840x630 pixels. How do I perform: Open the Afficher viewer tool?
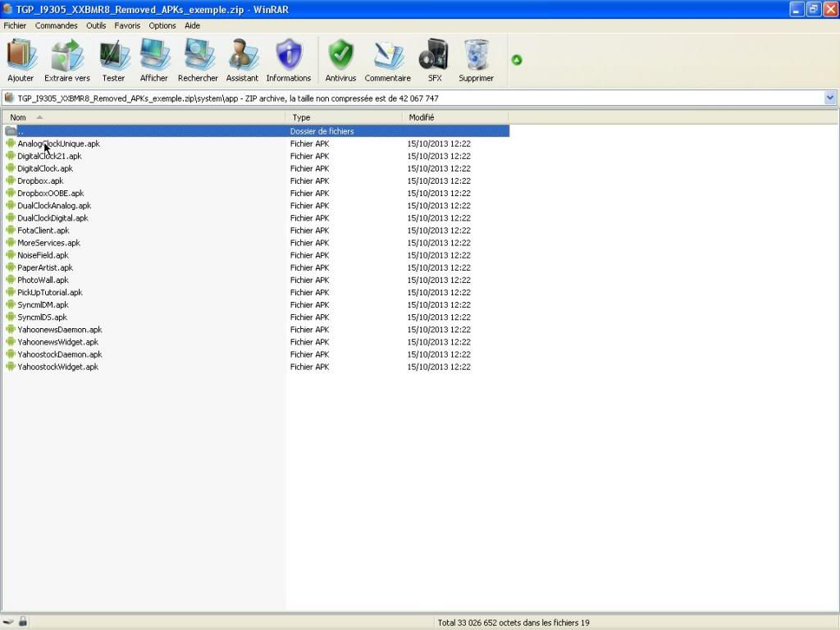pyautogui.click(x=153, y=60)
